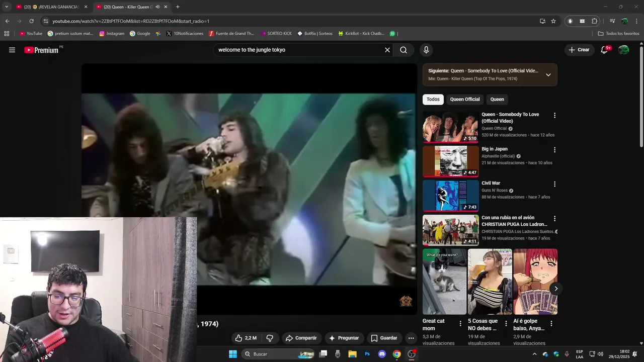Open OBS Studio from the taskbar
644x362 pixels.
click(412, 354)
